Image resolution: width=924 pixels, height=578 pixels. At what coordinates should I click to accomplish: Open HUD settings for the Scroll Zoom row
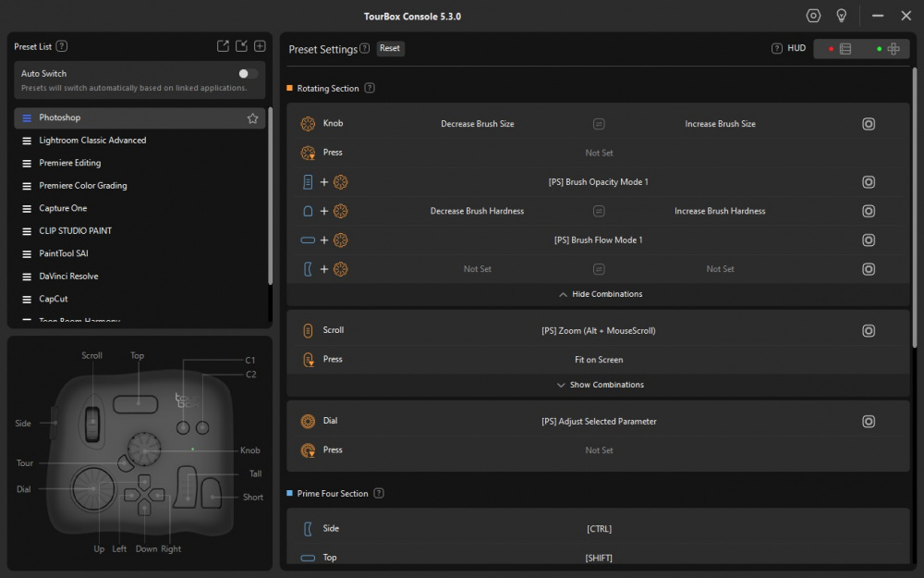tap(869, 331)
